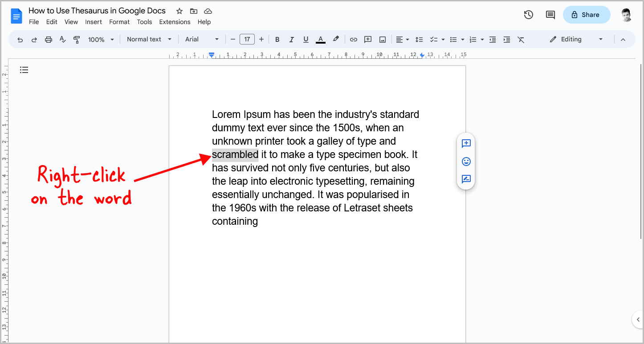Click the Share button
Image resolution: width=644 pixels, height=344 pixels.
(x=587, y=14)
